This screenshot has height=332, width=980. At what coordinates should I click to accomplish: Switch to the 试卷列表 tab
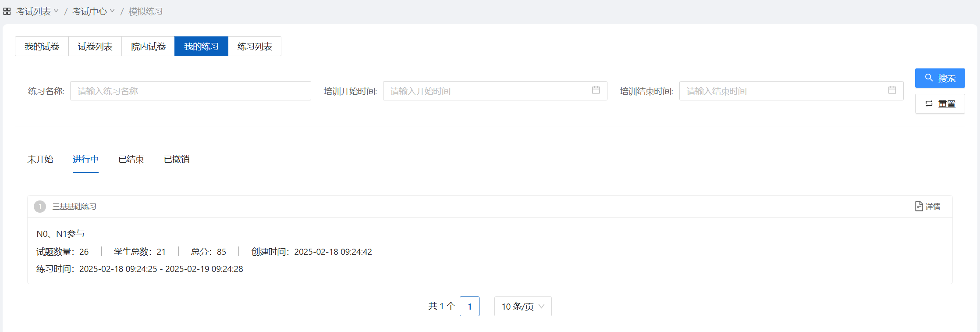95,46
